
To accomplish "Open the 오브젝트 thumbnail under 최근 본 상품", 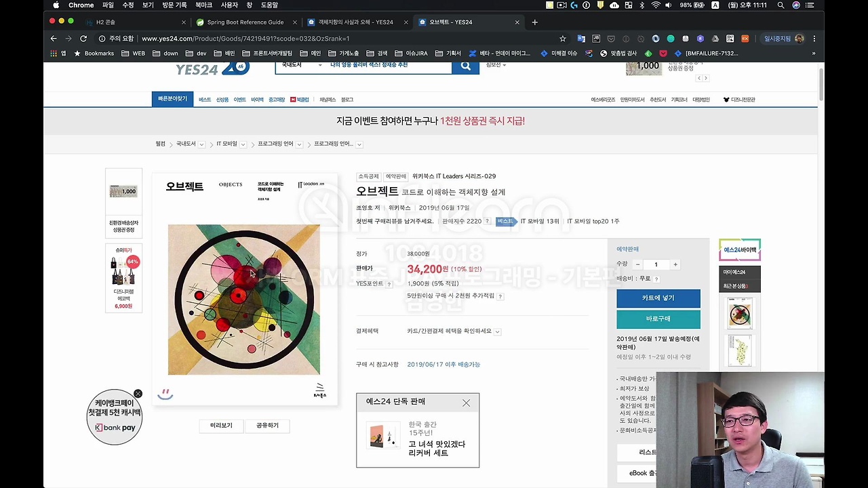I will tap(740, 314).
